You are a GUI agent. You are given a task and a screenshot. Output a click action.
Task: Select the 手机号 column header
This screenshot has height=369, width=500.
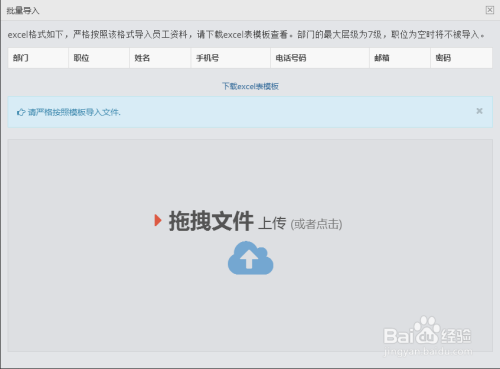231,58
